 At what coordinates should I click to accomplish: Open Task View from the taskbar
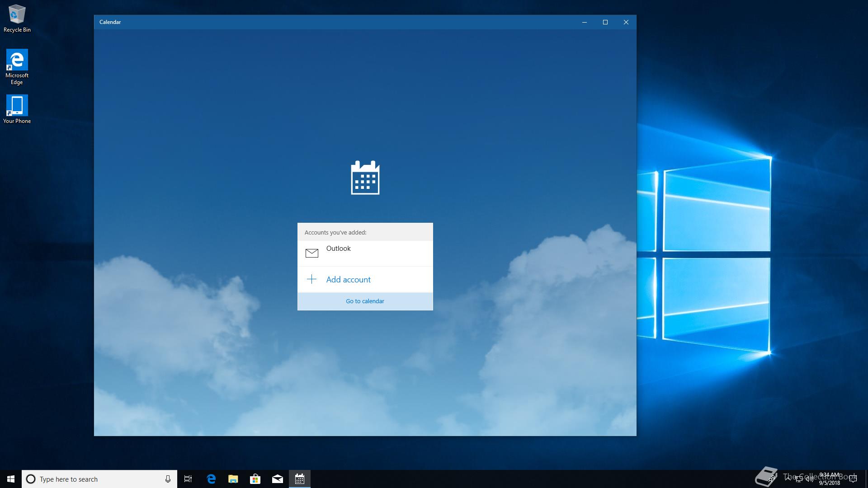click(x=188, y=479)
